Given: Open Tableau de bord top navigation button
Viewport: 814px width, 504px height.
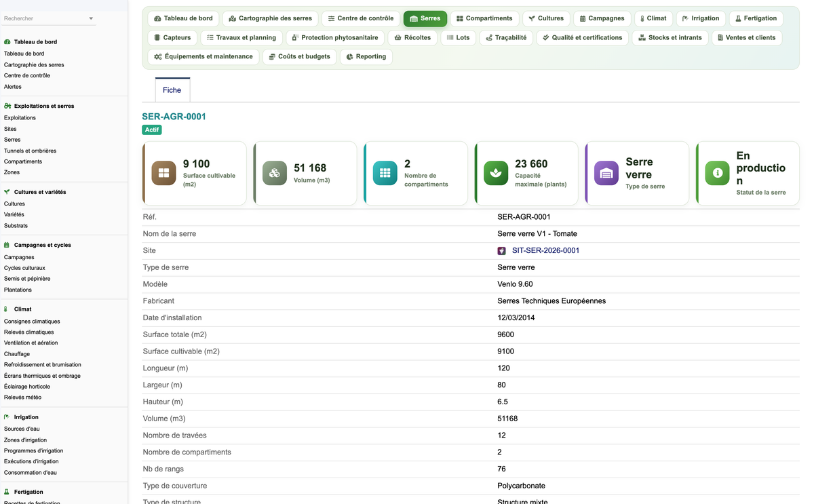Looking at the screenshot, I should pyautogui.click(x=183, y=18).
